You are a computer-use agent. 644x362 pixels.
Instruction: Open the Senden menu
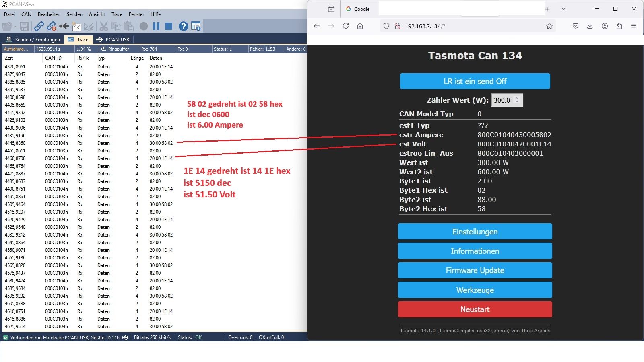[x=74, y=14]
